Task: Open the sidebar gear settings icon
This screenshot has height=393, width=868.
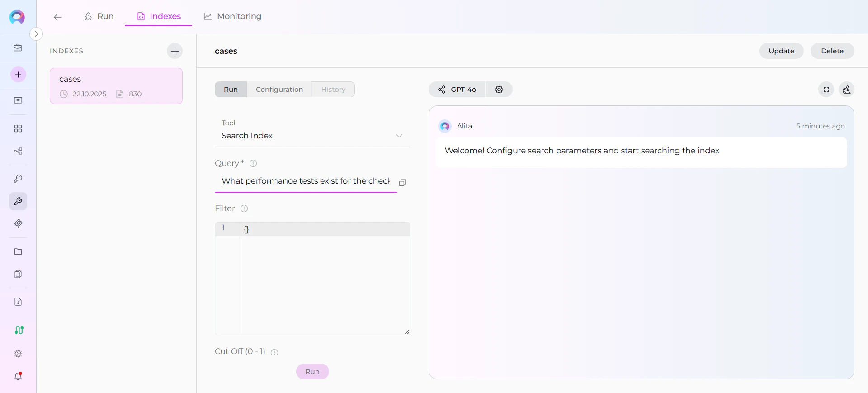Action: 18,354
